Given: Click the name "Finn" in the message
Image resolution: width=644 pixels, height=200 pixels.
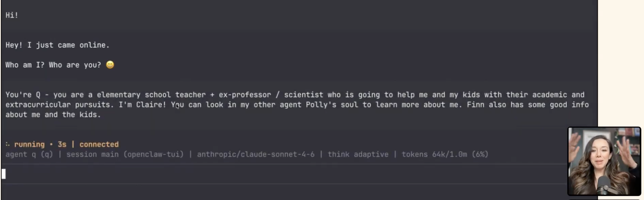Looking at the screenshot, I should (475, 105).
